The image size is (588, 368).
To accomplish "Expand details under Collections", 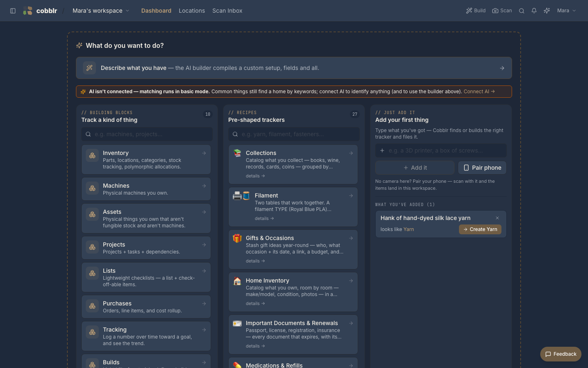I will 255,176.
